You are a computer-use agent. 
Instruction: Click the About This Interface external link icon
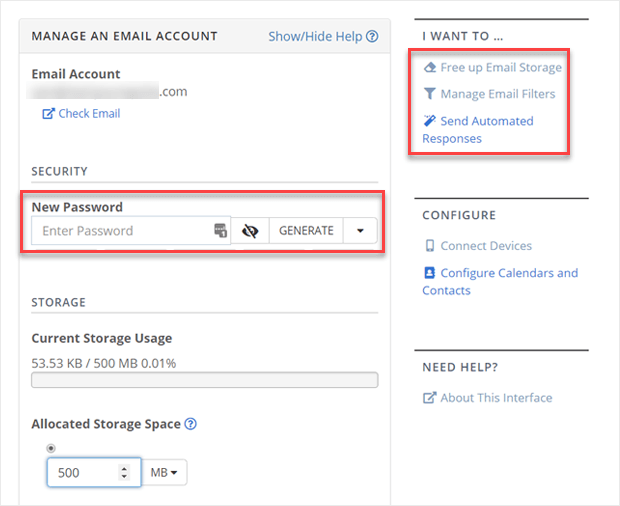[430, 398]
